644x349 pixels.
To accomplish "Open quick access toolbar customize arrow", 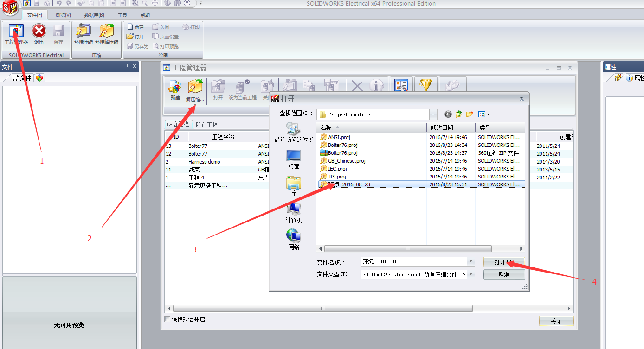I will (x=200, y=3).
